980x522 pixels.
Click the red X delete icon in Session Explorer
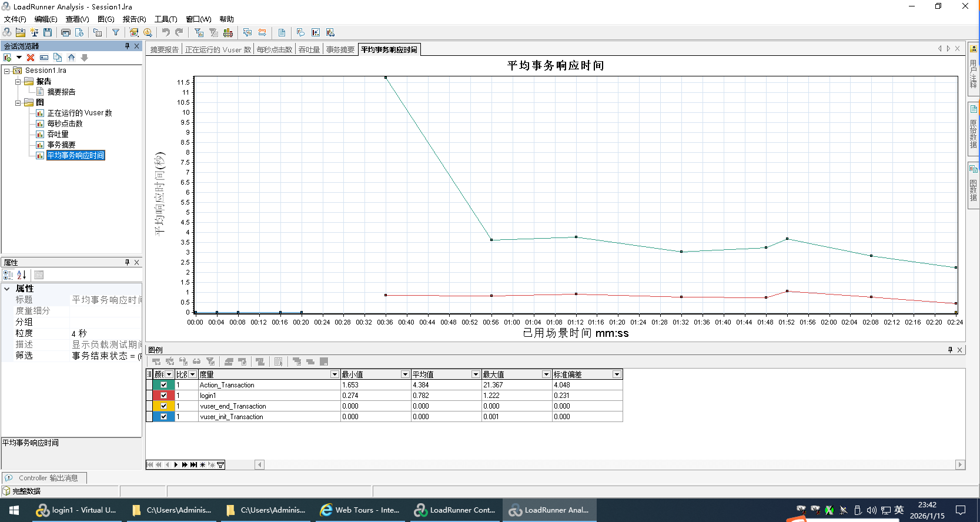coord(31,58)
